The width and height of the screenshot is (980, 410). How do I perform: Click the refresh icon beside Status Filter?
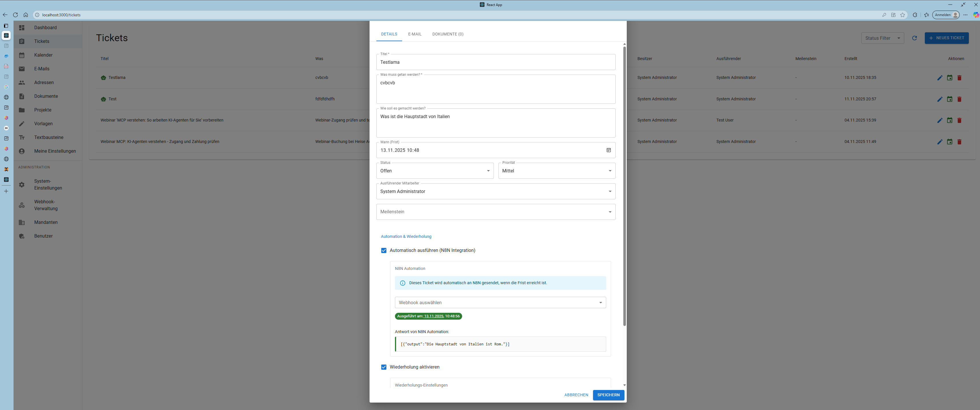[x=914, y=38]
